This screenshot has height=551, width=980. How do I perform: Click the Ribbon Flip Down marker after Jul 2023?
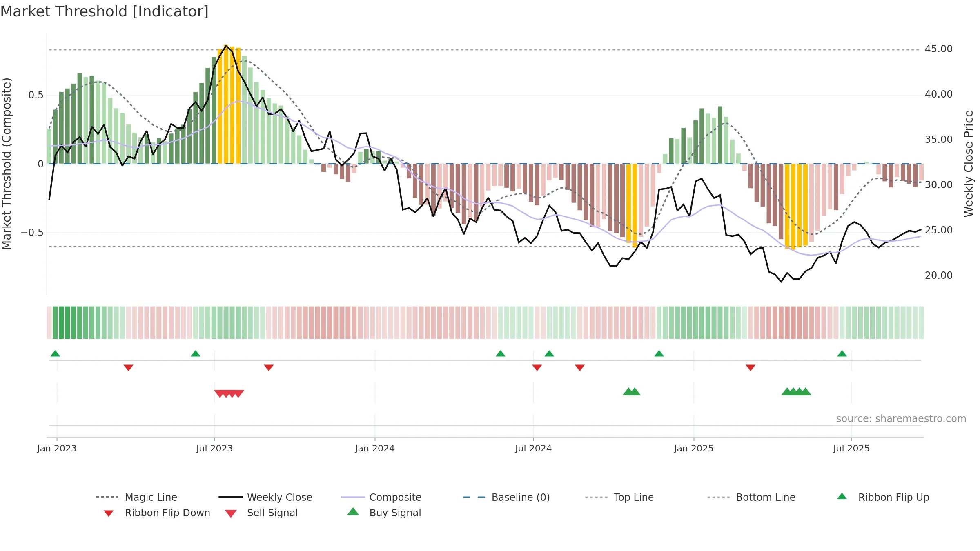tap(269, 368)
